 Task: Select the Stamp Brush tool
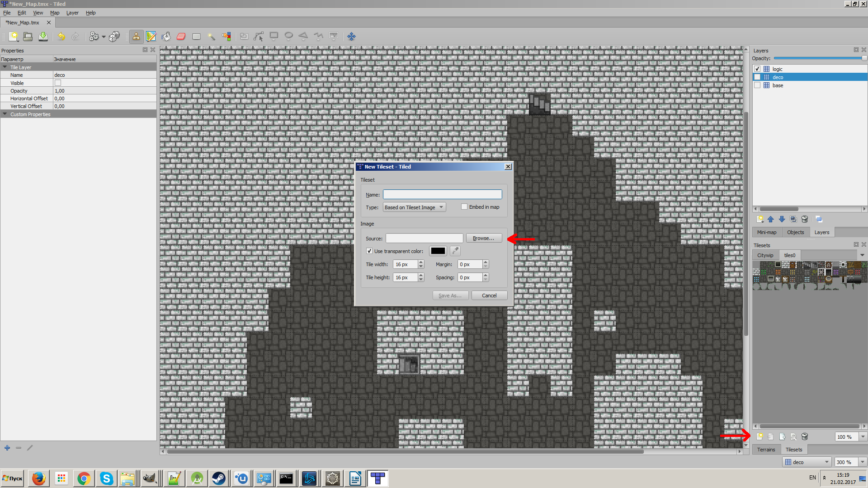[136, 37]
